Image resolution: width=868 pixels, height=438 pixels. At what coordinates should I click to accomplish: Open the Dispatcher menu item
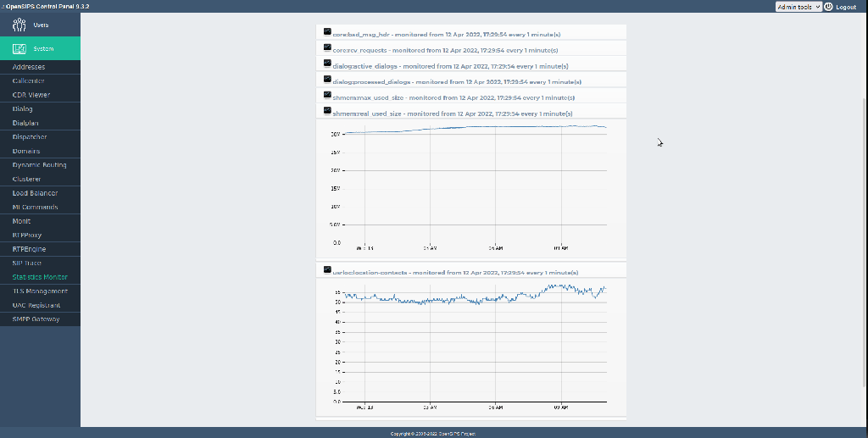pos(30,137)
